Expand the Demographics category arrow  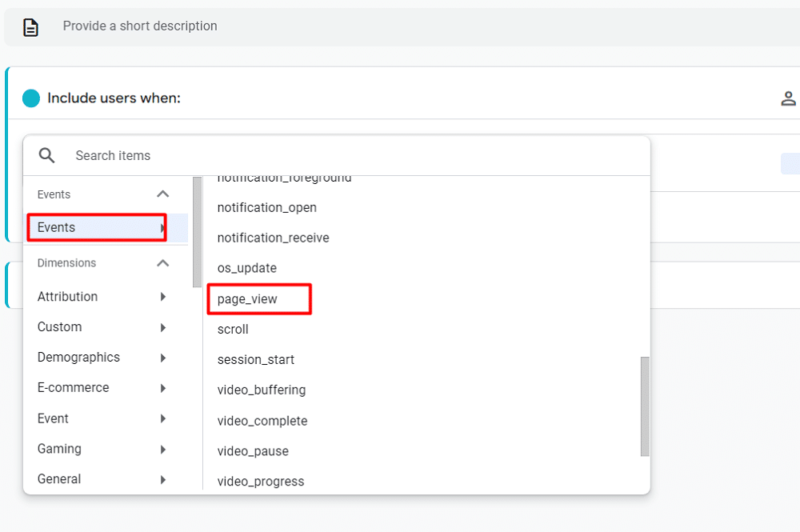(x=162, y=358)
